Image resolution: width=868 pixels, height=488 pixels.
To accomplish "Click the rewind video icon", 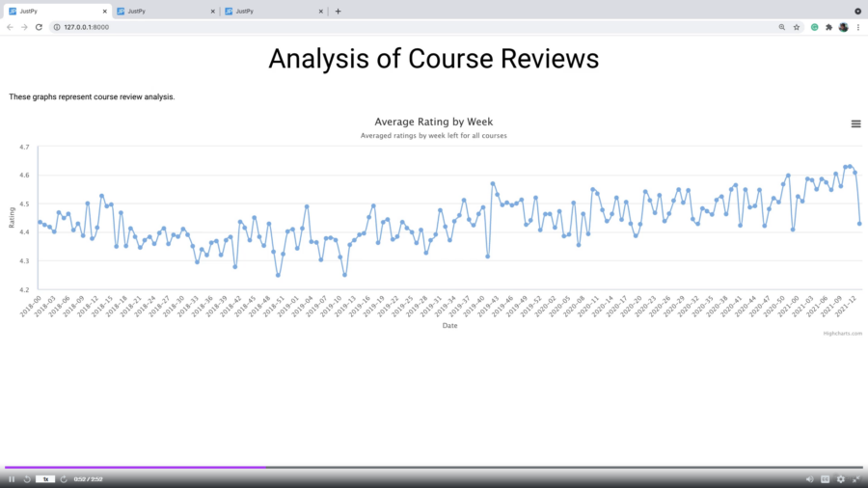I will (27, 478).
